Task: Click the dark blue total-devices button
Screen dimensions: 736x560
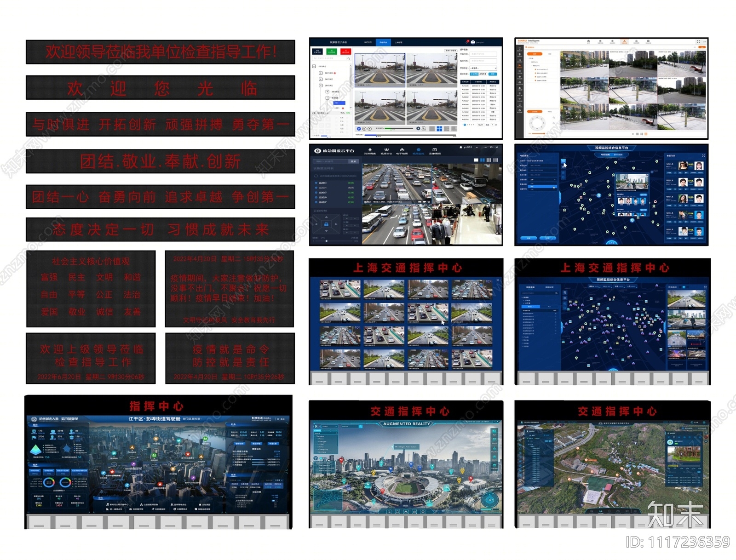Action: coord(317,51)
